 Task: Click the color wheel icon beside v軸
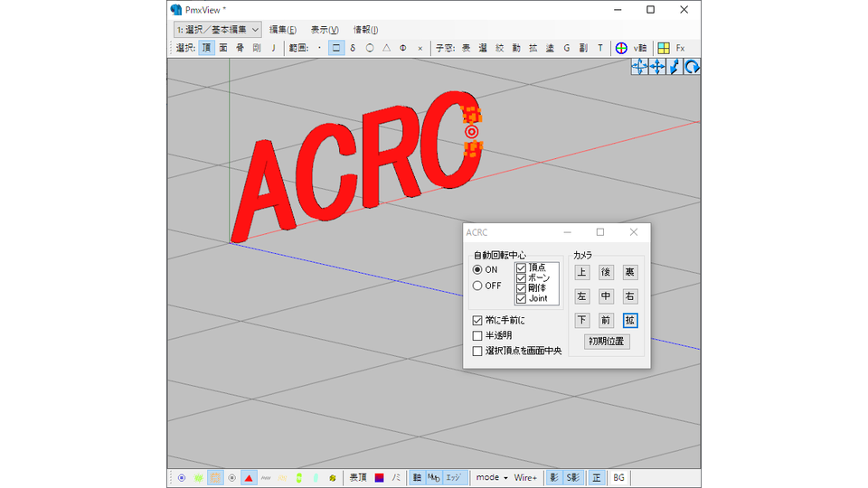[x=621, y=48]
